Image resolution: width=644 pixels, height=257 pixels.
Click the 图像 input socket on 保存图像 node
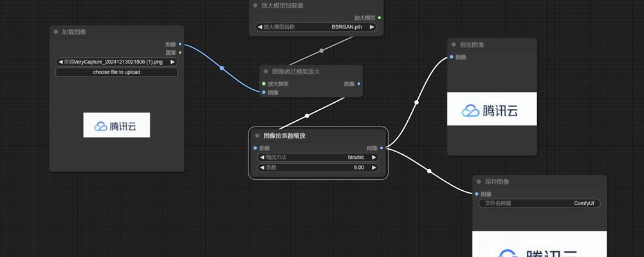pos(477,194)
